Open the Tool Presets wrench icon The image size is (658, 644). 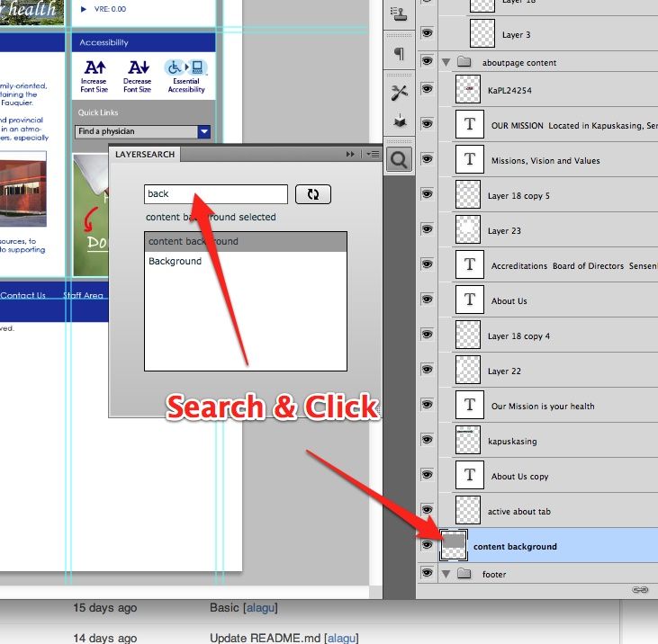pos(399,93)
